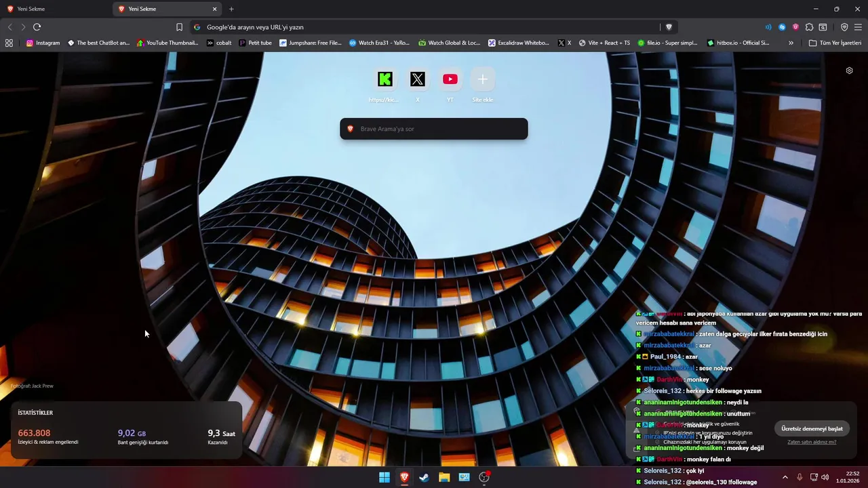
Task: Open the Brave main hamburger menu
Action: pyautogui.click(x=859, y=27)
